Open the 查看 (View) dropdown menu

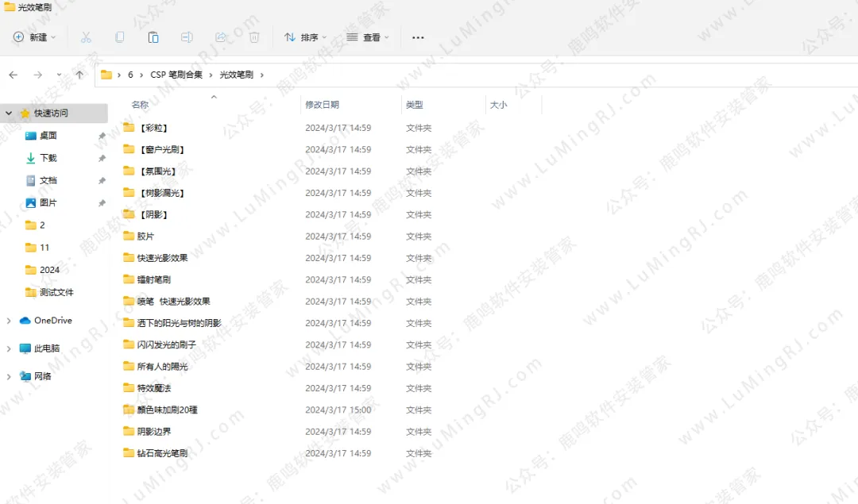tap(367, 37)
